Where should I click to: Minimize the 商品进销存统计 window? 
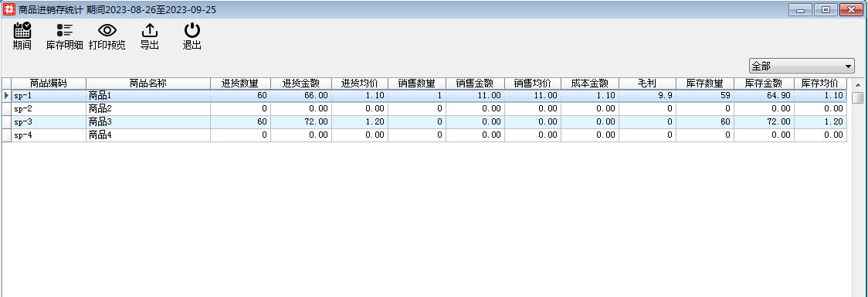tap(801, 9)
